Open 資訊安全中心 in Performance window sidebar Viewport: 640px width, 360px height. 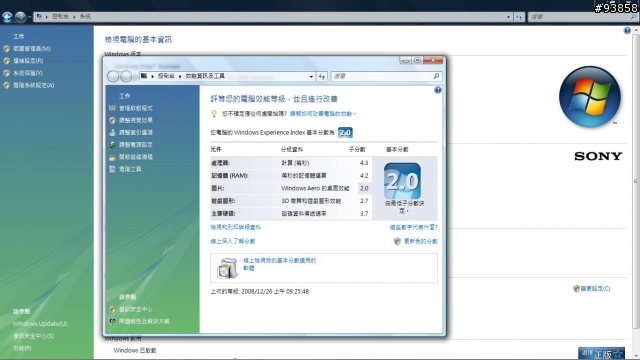click(x=135, y=309)
